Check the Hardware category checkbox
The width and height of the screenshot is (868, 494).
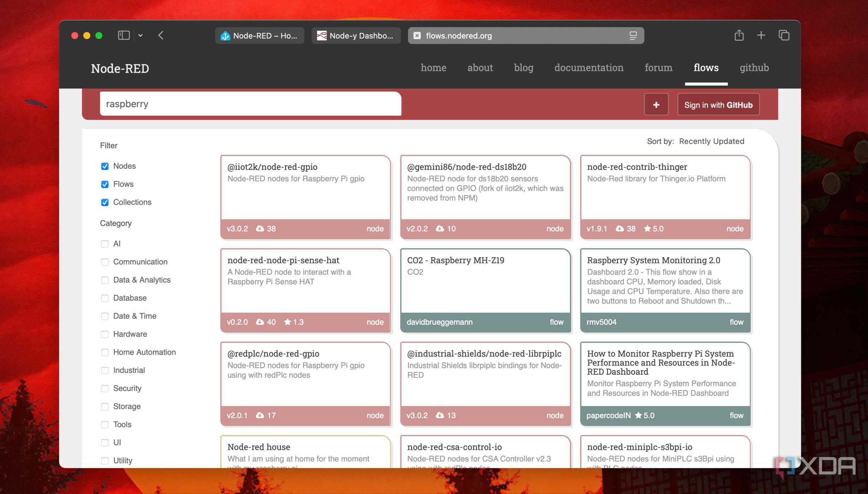pos(105,334)
